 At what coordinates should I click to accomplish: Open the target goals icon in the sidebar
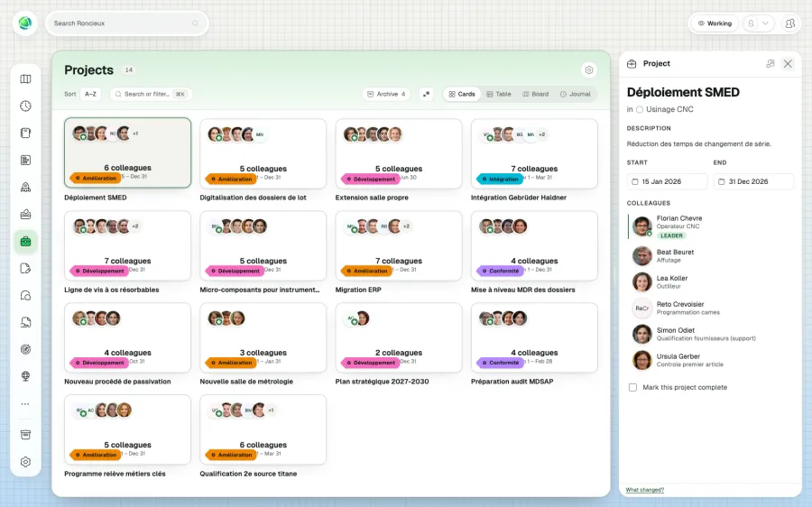tap(25, 349)
